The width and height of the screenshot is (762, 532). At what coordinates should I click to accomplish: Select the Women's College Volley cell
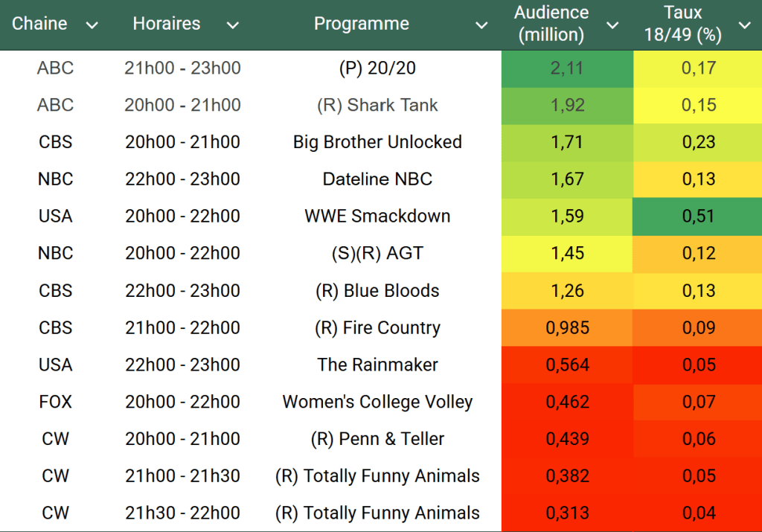(377, 403)
